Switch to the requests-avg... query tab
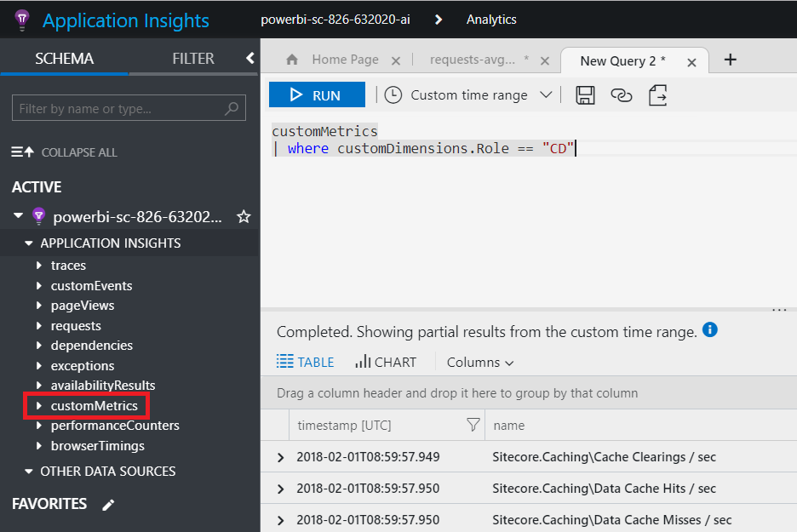The height and width of the screenshot is (532, 797). tap(473, 60)
